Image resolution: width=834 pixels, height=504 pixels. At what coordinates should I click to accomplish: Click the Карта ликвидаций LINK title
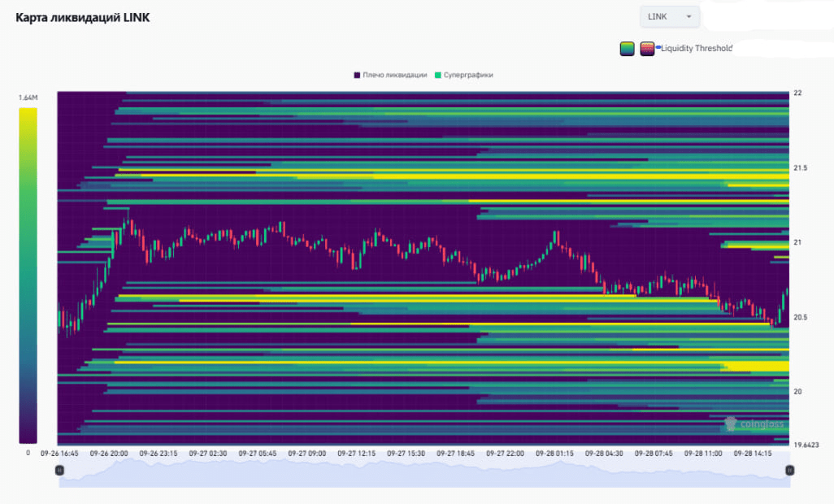(x=82, y=18)
